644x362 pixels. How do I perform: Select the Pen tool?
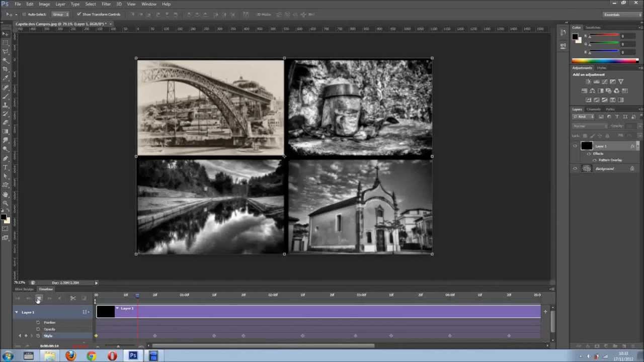click(6, 158)
